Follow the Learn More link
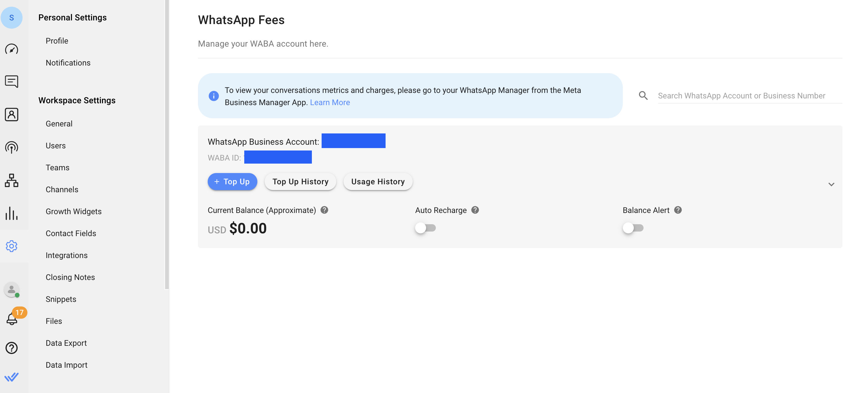Image resolution: width=868 pixels, height=393 pixels. [330, 102]
